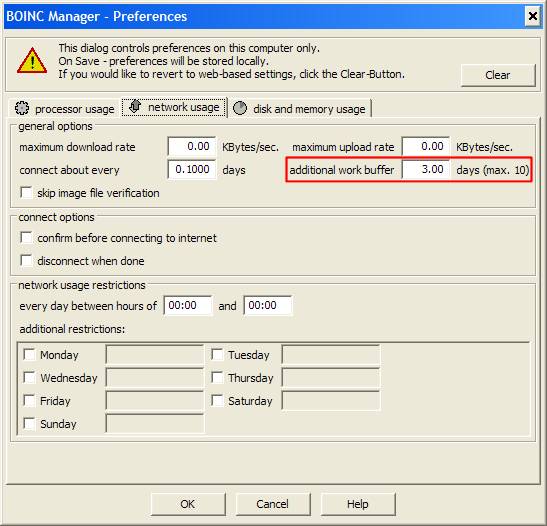Check confirm before connecting to internet

(x=27, y=238)
